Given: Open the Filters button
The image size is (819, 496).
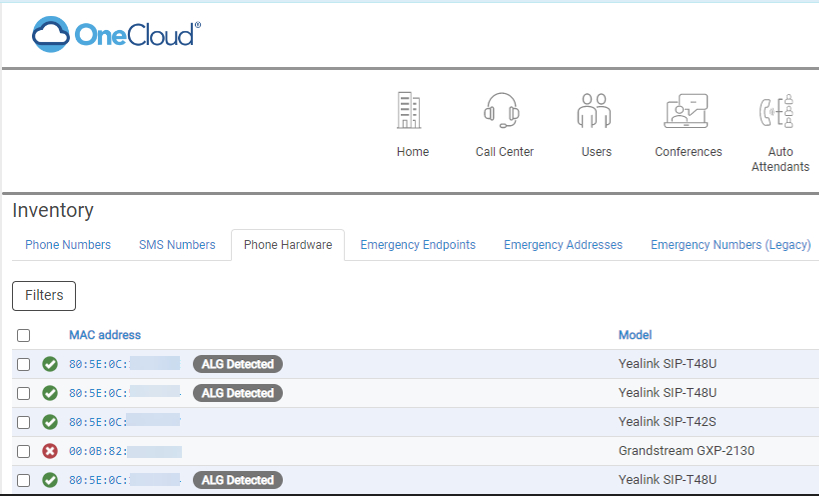Looking at the screenshot, I should point(44,296).
